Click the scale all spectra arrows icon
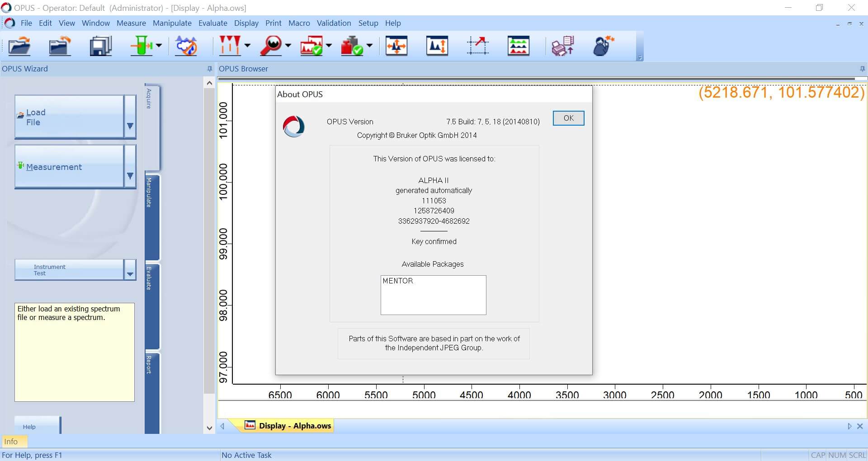The height and width of the screenshot is (461, 868). 396,46
